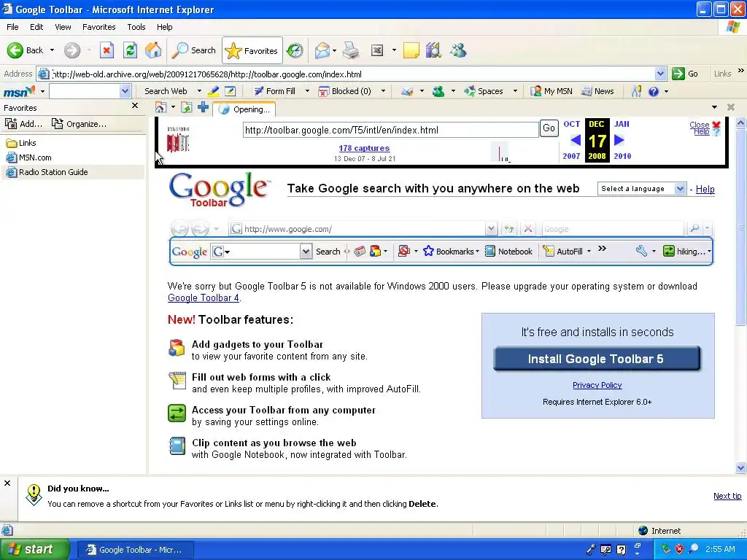Select the Opening... browser tab
747x560 pixels.
244,109
